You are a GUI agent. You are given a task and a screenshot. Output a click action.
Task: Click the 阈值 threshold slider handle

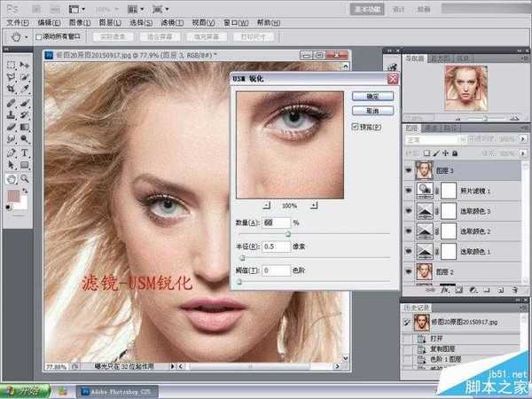point(239,282)
